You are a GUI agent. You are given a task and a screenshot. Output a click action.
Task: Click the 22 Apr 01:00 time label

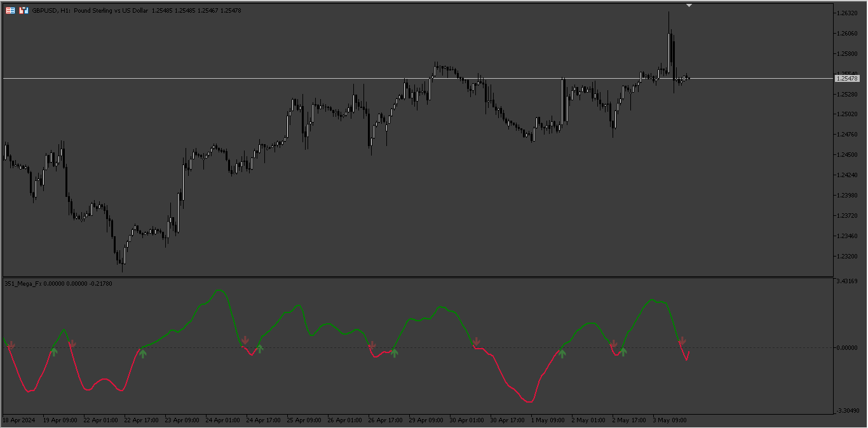coord(101,420)
